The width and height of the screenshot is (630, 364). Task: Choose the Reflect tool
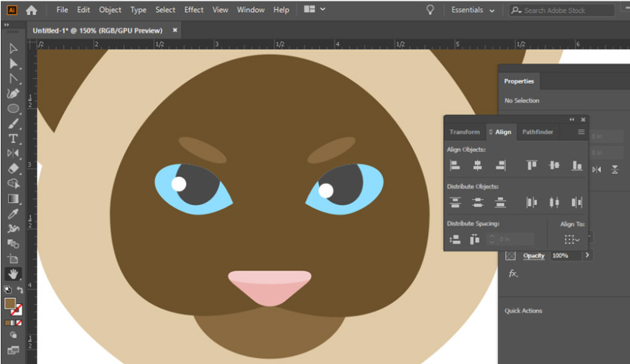[13, 153]
